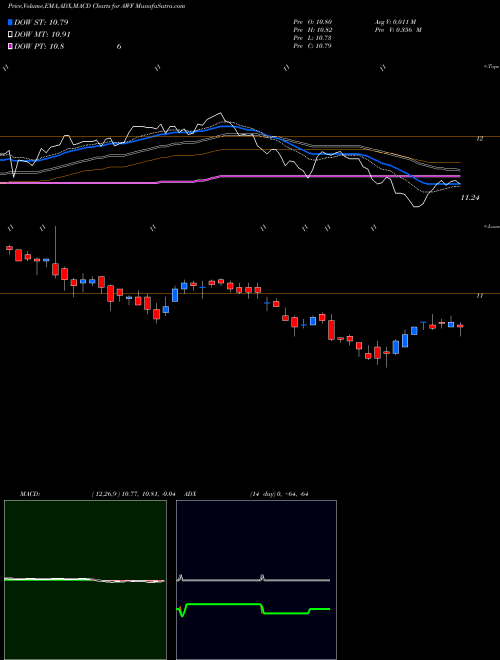Click the '<-Lows' marker label
500x660 pixels.
[492, 226]
